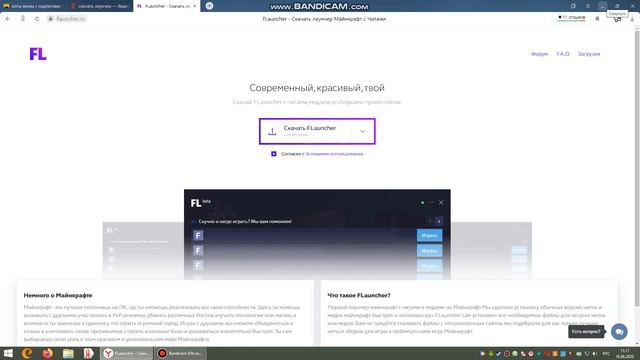
Task: Switch to the скачать лаунчер search tab
Action: click(x=99, y=6)
